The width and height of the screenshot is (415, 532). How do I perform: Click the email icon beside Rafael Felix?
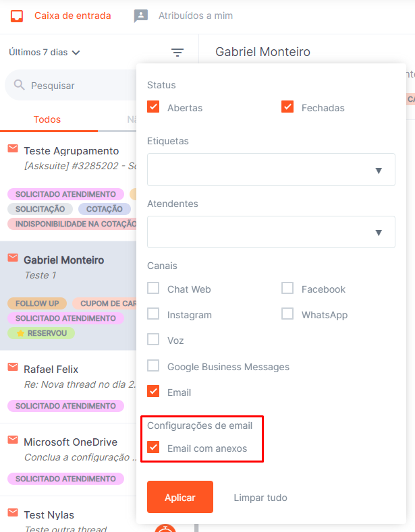click(13, 367)
